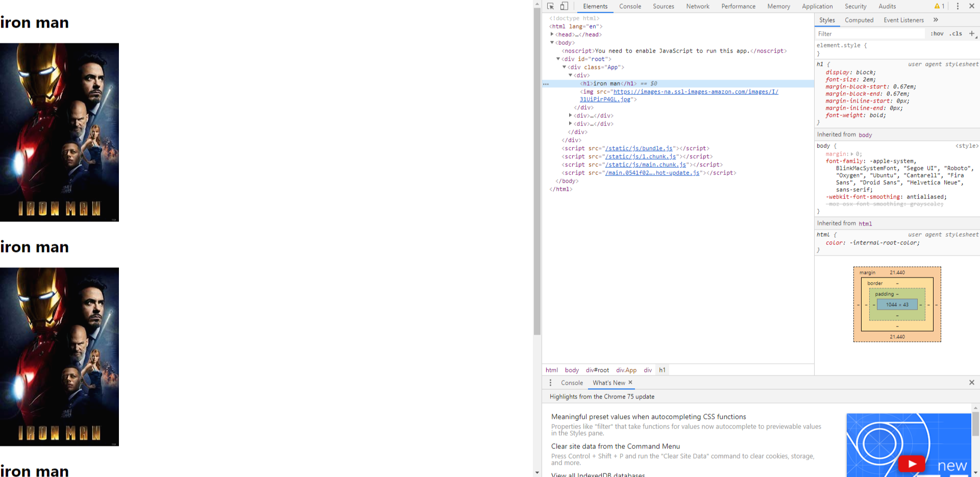Open the hot-update.js script link
Image resolution: width=980 pixels, height=477 pixels.
652,173
